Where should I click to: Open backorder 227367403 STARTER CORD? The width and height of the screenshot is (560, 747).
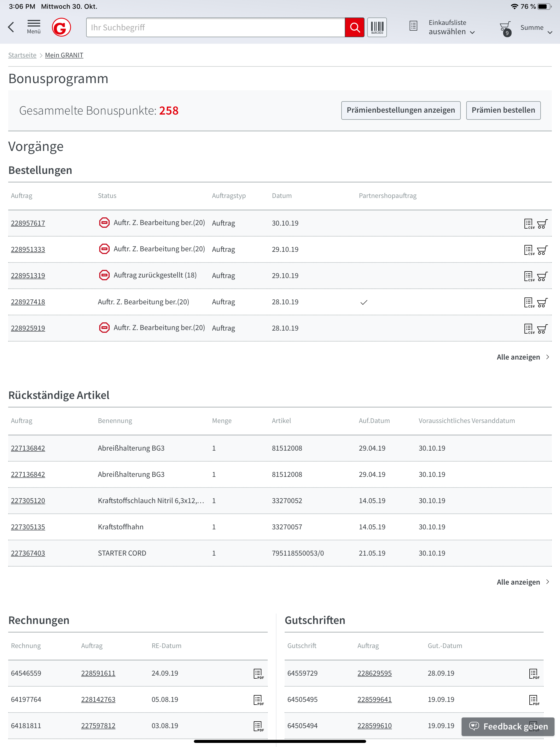pyautogui.click(x=28, y=553)
